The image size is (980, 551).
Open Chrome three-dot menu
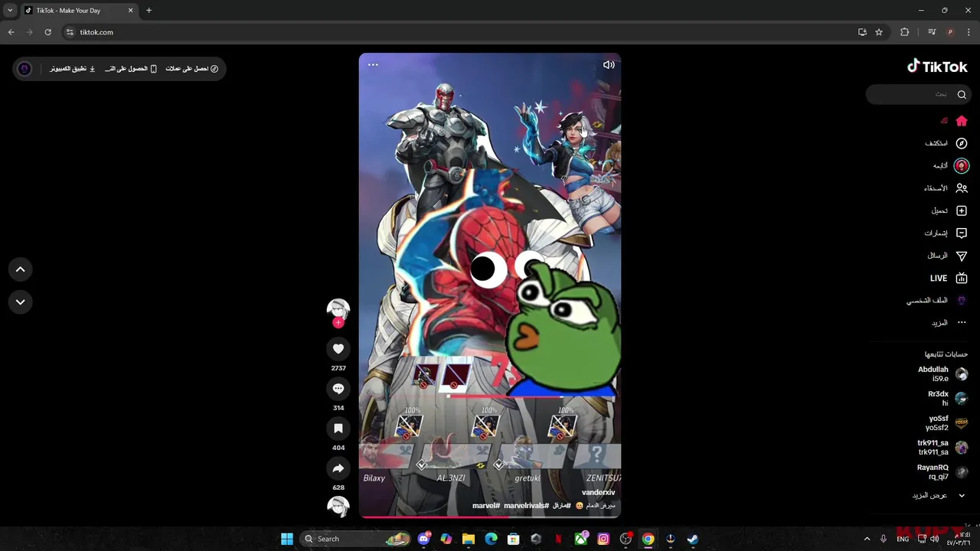click(969, 32)
